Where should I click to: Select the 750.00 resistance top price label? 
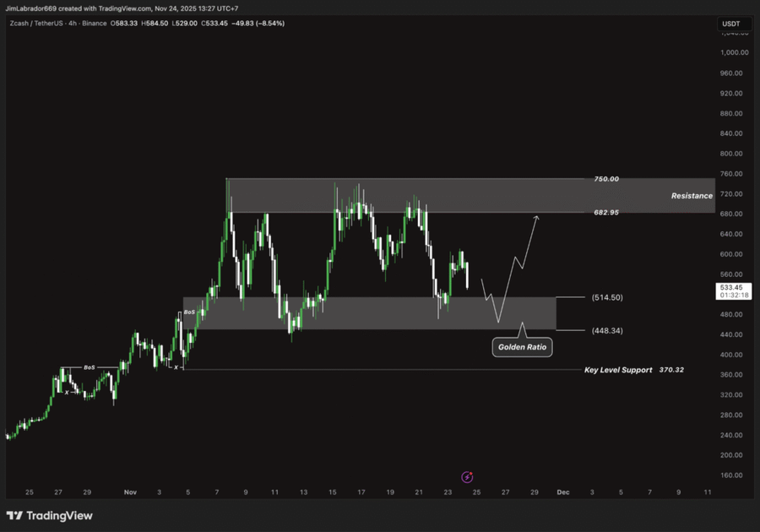click(605, 179)
